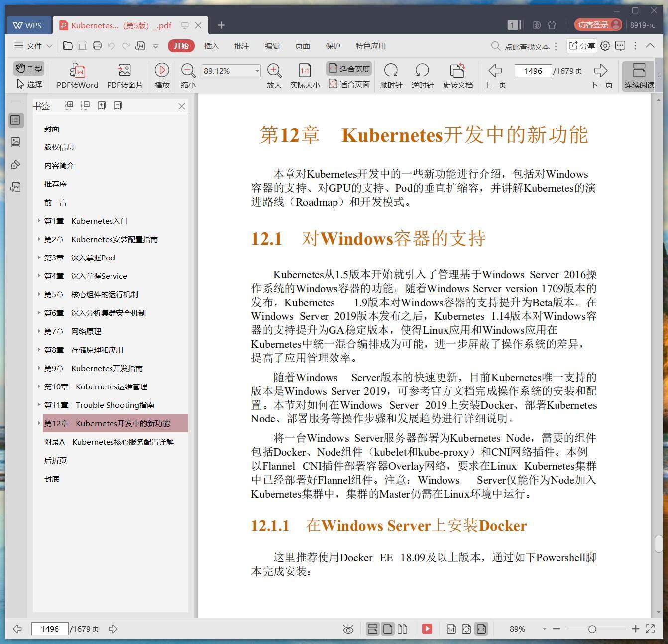Open the 保护 ribbon tab
This screenshot has width=668, height=644.
(333, 46)
